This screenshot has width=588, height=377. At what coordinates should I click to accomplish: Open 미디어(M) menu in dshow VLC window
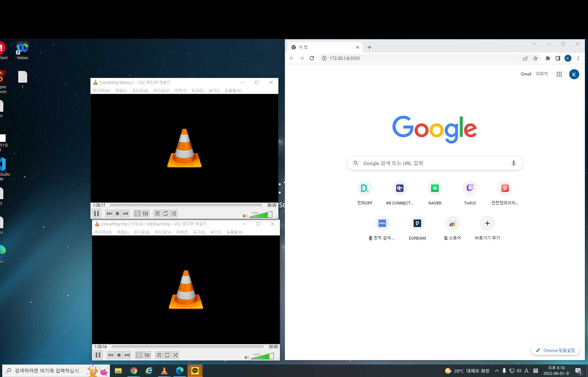(101, 90)
